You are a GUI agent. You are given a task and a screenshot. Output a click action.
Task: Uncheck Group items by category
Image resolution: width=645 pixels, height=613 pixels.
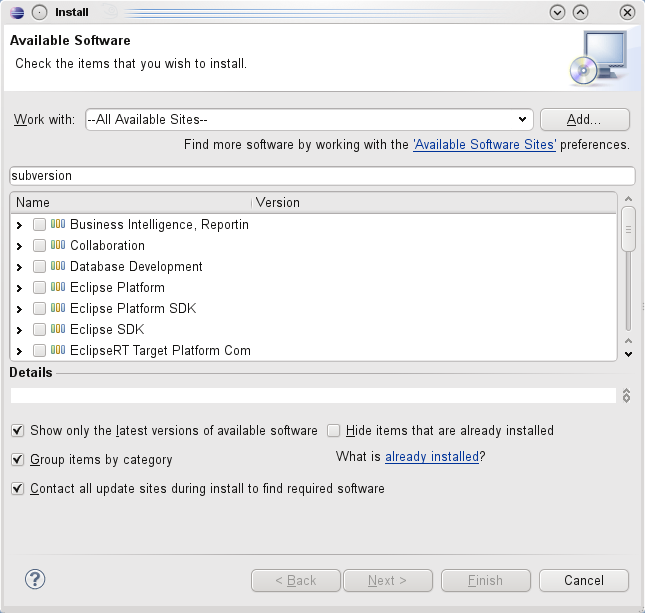pos(17,460)
